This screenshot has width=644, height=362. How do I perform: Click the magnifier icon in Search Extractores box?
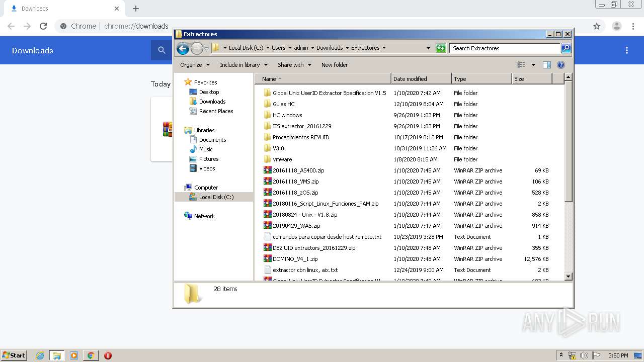coord(566,48)
